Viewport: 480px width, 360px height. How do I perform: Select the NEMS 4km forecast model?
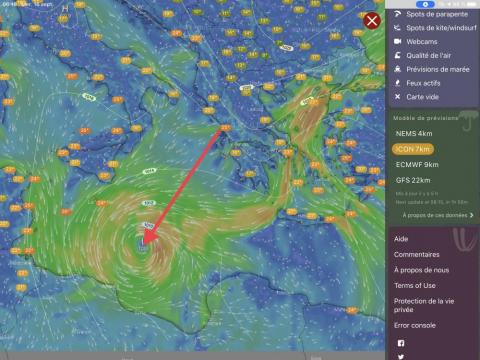414,133
